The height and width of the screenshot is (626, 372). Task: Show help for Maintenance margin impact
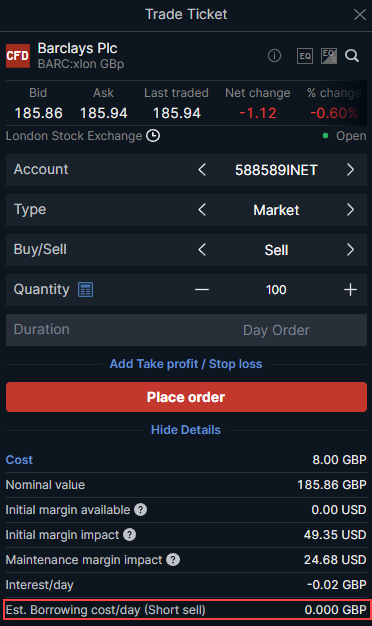click(x=173, y=560)
